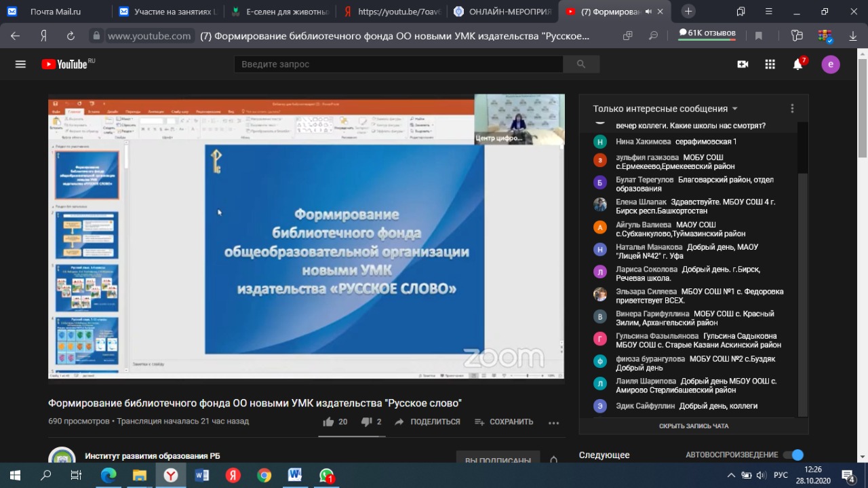Open the YouTube apps grid
Viewport: 868px width, 488px height.
[x=770, y=64]
